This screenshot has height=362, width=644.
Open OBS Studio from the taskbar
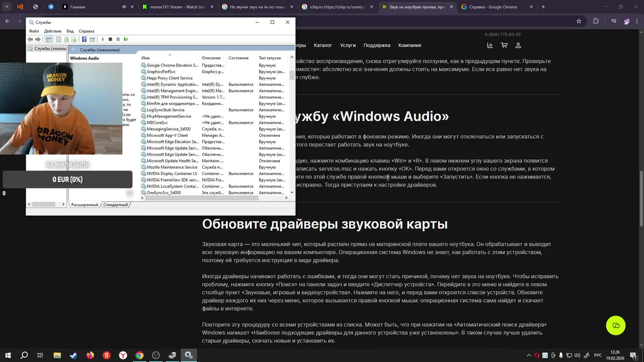pyautogui.click(x=156, y=355)
